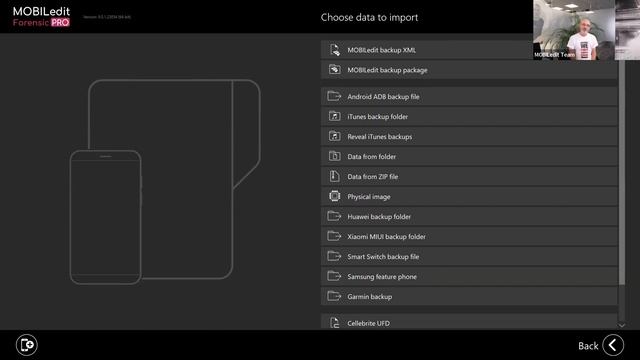Viewport: 640px width, 360px height.
Task: Click the Back arrow circle icon
Action: click(x=613, y=345)
